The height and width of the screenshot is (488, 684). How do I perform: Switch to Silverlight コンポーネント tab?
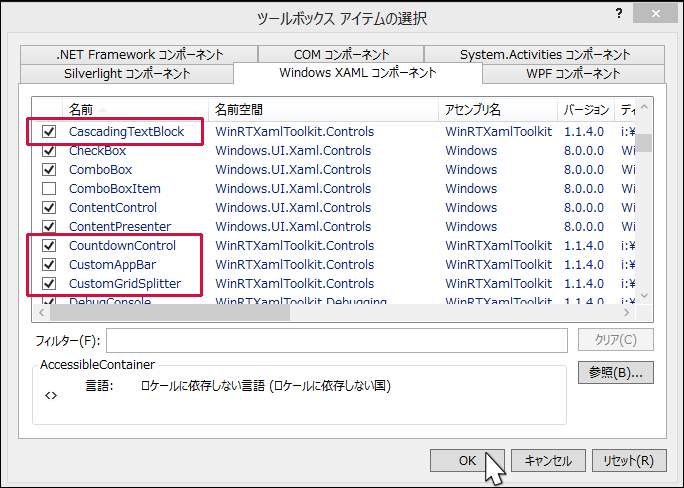coord(127,73)
